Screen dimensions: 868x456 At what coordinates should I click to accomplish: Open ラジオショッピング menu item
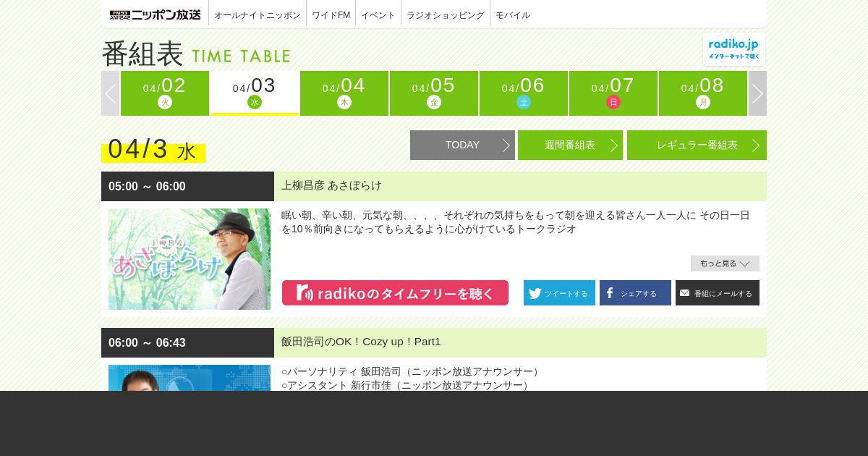click(446, 14)
